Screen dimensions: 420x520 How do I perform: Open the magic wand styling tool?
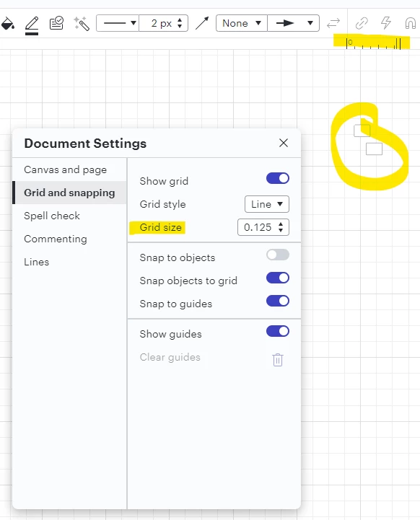pos(82,24)
